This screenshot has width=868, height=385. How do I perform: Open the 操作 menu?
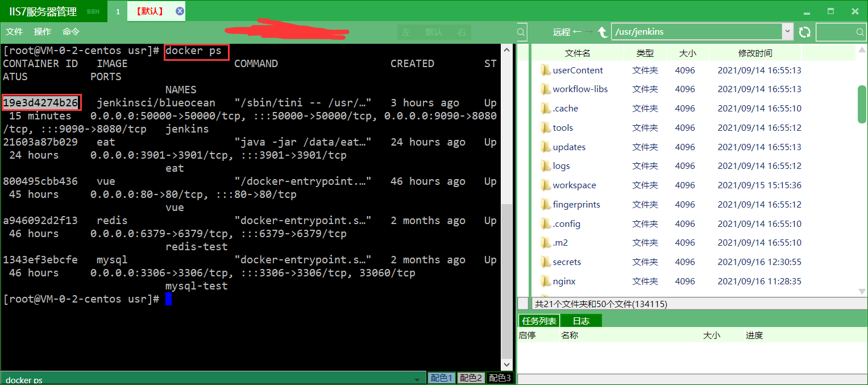tap(43, 32)
